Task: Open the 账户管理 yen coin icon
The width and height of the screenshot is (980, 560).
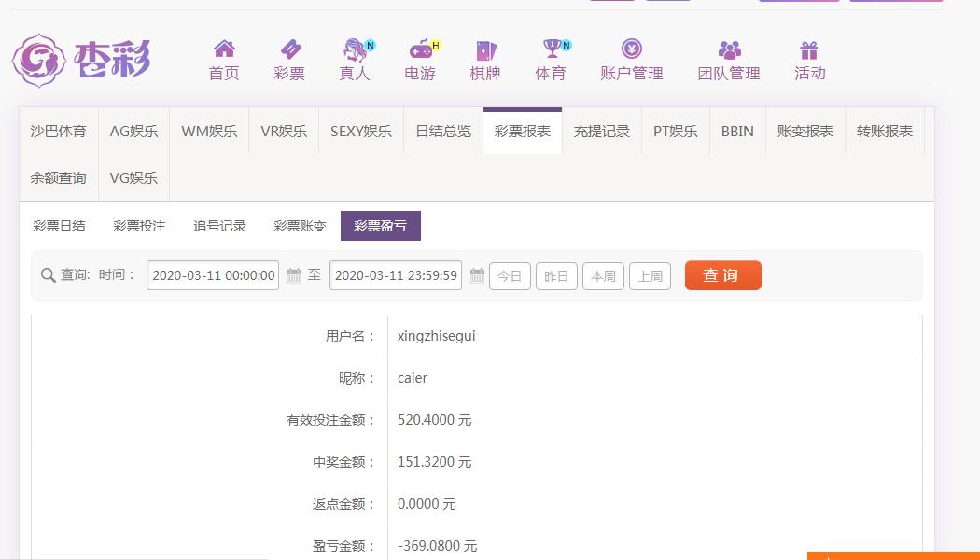Action: coord(632,49)
